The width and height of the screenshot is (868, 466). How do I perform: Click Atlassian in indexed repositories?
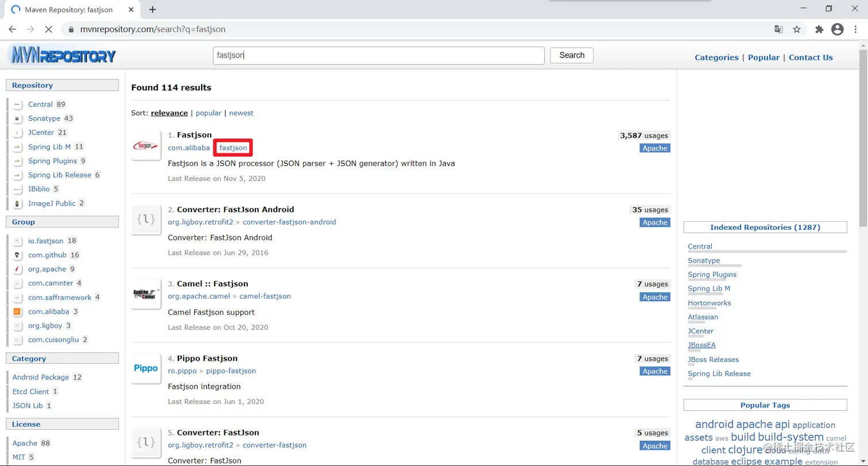coord(703,317)
